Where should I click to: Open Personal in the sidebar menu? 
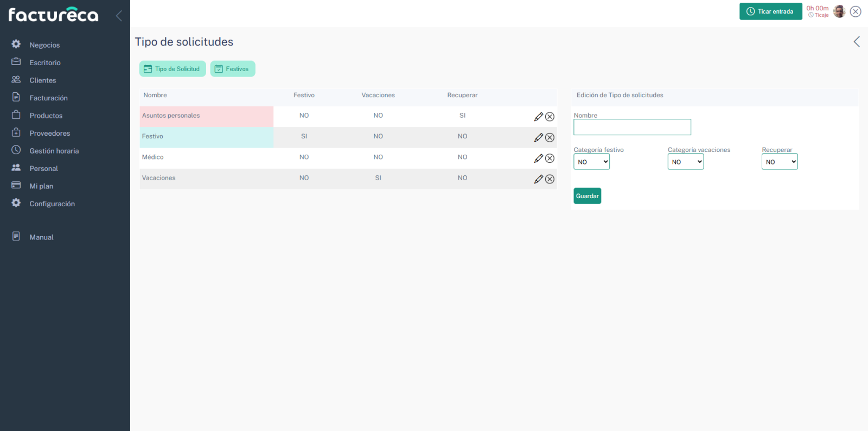pyautogui.click(x=43, y=168)
